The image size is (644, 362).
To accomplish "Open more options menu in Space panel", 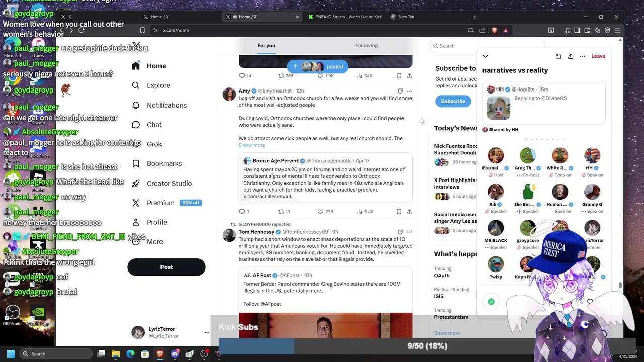I will click(x=583, y=56).
